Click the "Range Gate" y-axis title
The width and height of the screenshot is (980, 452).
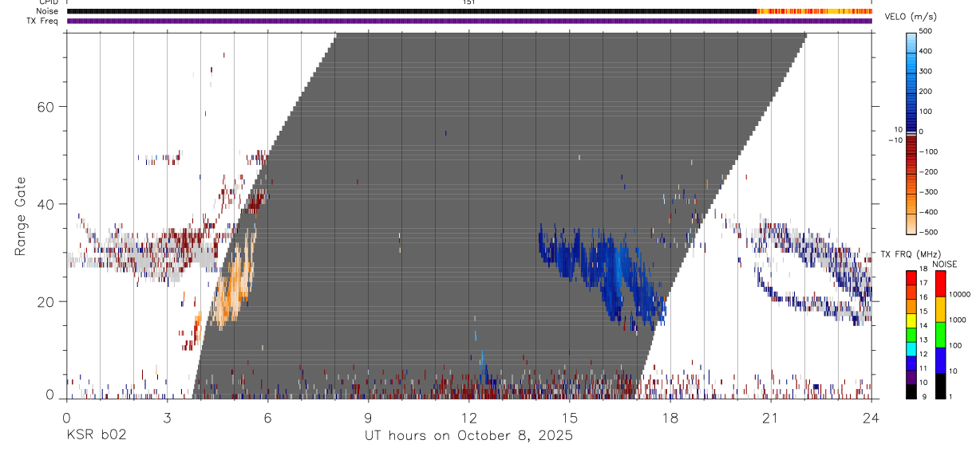21,216
